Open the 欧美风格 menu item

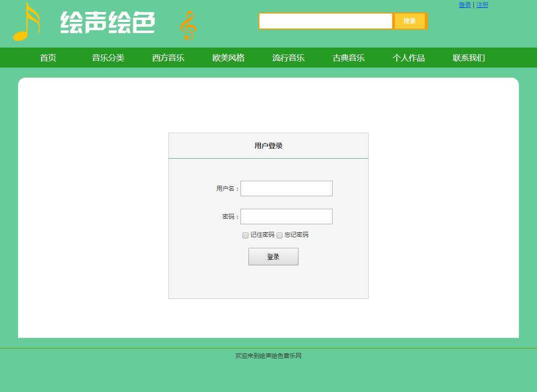click(228, 58)
